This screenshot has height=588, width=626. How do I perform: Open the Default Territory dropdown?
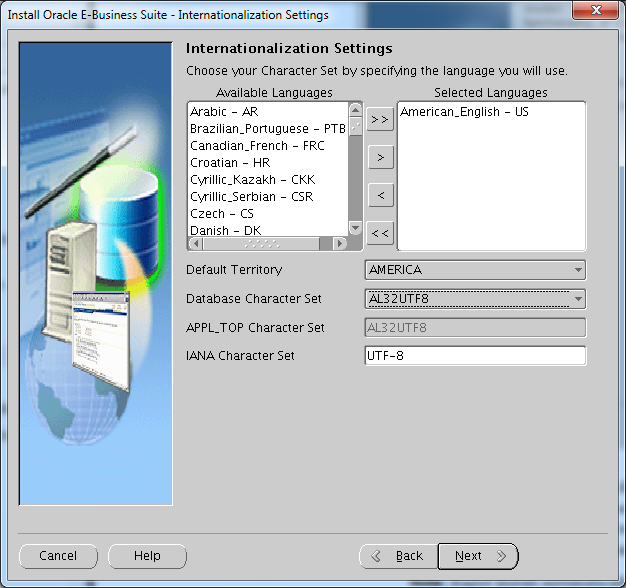pos(475,270)
